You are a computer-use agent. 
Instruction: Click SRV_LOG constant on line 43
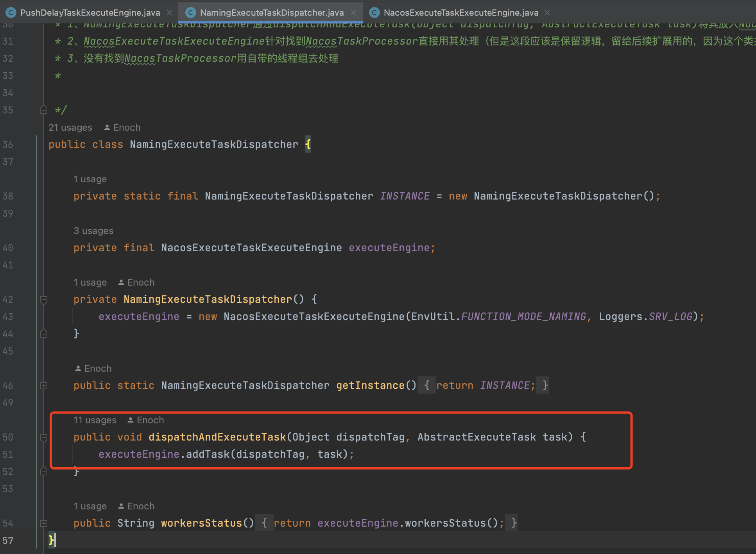pyautogui.click(x=670, y=317)
